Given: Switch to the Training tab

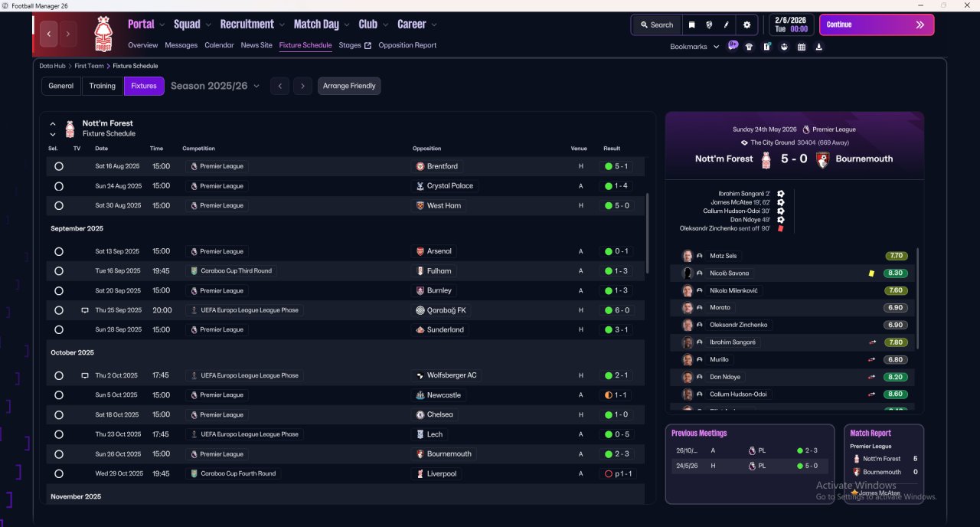Looking at the screenshot, I should tap(102, 86).
